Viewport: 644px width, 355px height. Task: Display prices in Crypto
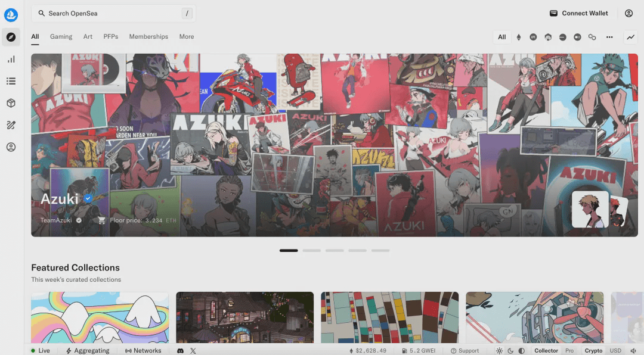(593, 350)
